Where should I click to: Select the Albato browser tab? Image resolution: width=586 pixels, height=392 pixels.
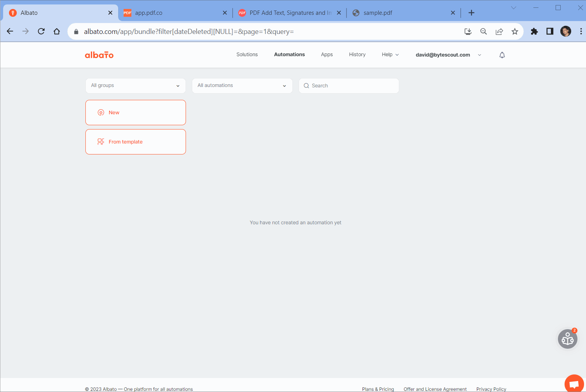(x=60, y=13)
